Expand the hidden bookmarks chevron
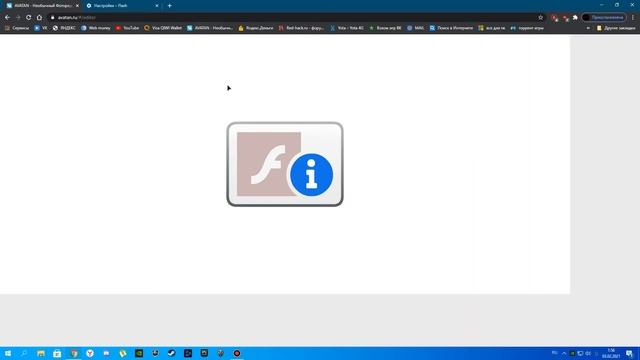640x360 pixels. pyautogui.click(x=588, y=28)
